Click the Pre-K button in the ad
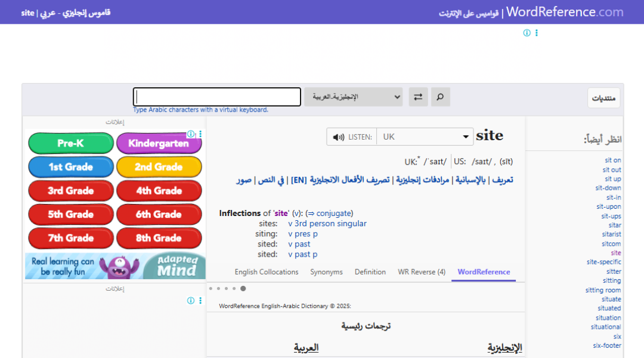This screenshot has width=644, height=358. tap(70, 143)
